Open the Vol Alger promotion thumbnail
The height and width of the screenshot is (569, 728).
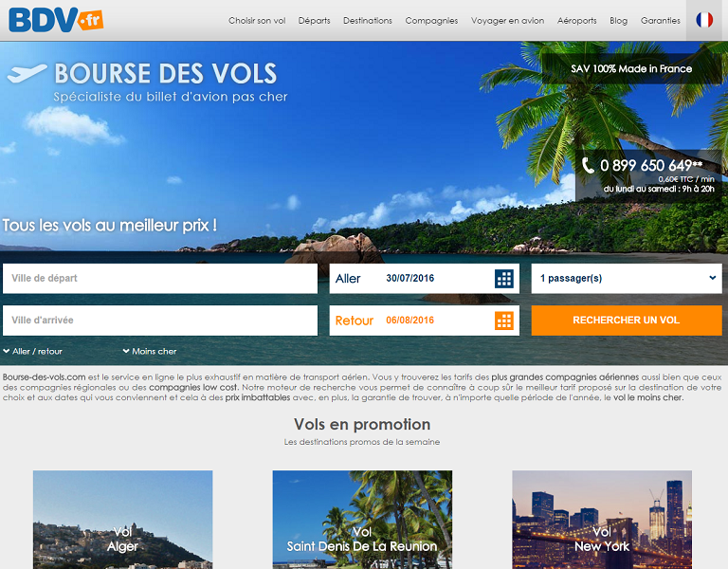pos(122,520)
